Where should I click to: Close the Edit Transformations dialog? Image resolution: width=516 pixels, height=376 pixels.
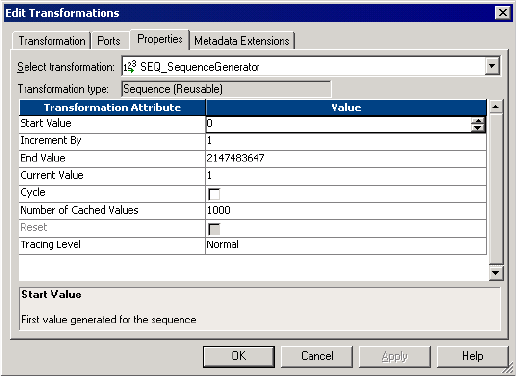tap(503, 13)
